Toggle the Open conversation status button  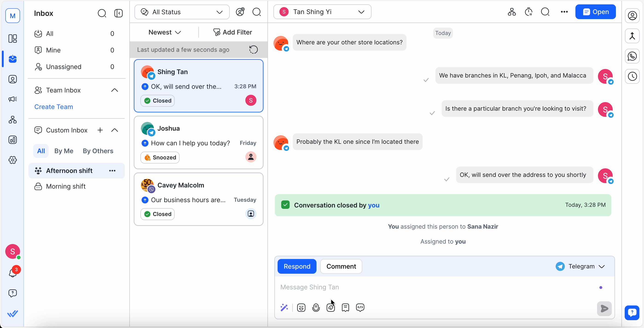(x=595, y=12)
